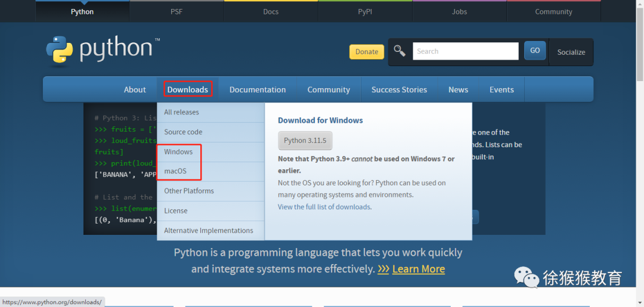Open the Success Stories menu
The image size is (644, 307).
point(399,89)
